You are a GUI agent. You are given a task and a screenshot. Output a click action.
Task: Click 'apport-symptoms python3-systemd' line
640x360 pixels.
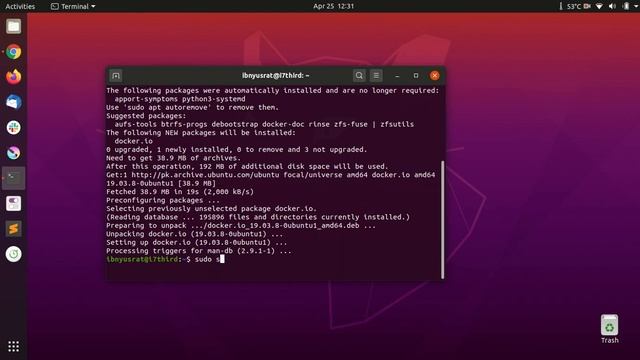click(180, 99)
